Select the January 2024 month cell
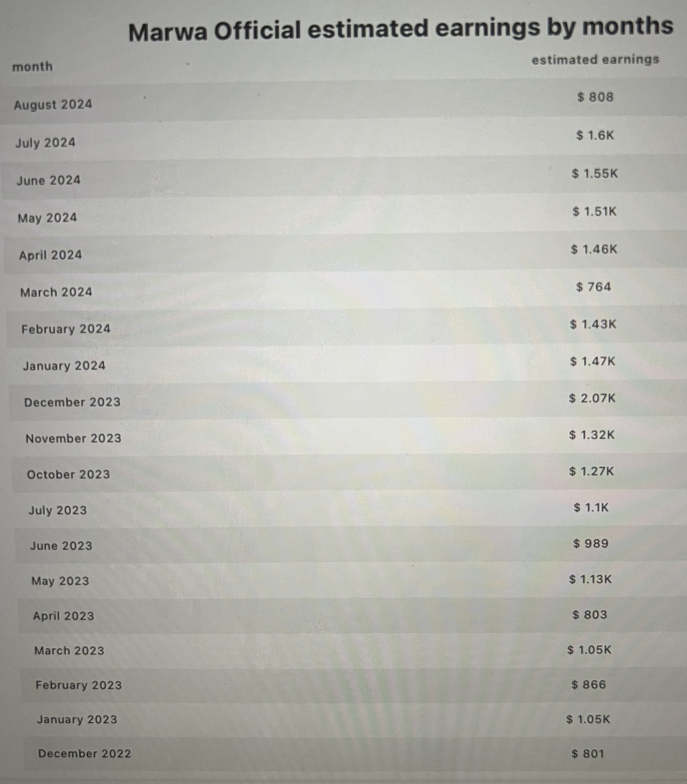687x784 pixels. (64, 365)
